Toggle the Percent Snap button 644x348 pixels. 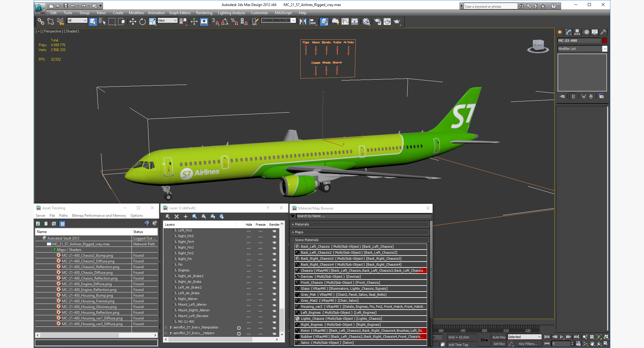click(x=234, y=21)
